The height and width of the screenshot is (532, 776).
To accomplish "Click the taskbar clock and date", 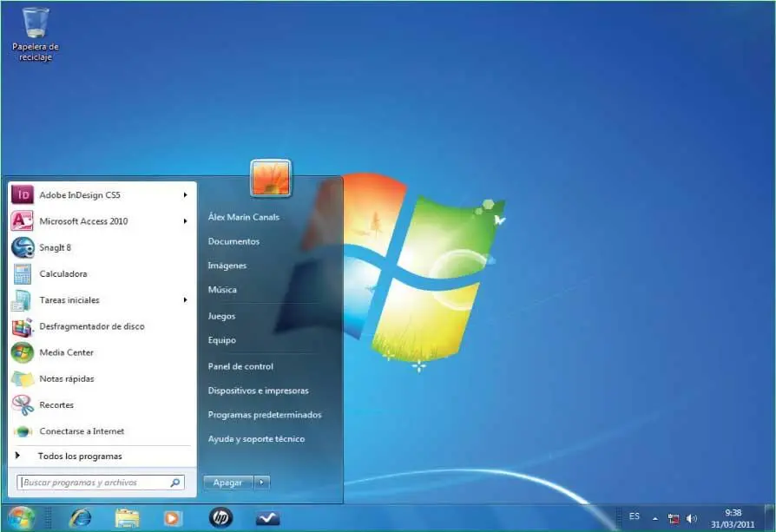I will click(x=733, y=518).
